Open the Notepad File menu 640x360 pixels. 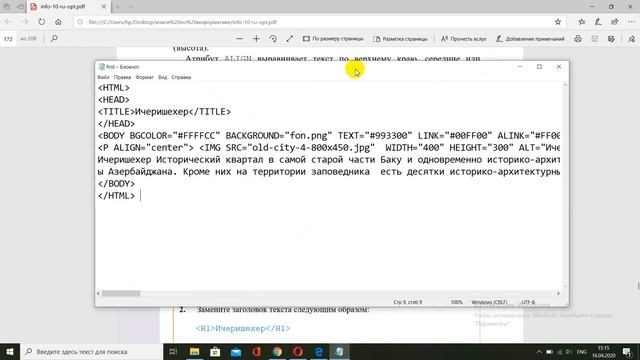(103, 77)
